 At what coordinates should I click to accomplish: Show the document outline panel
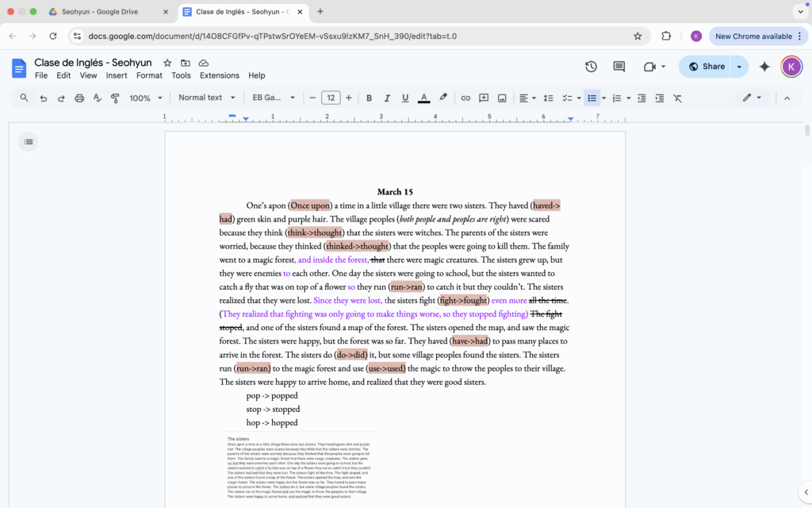(29, 141)
